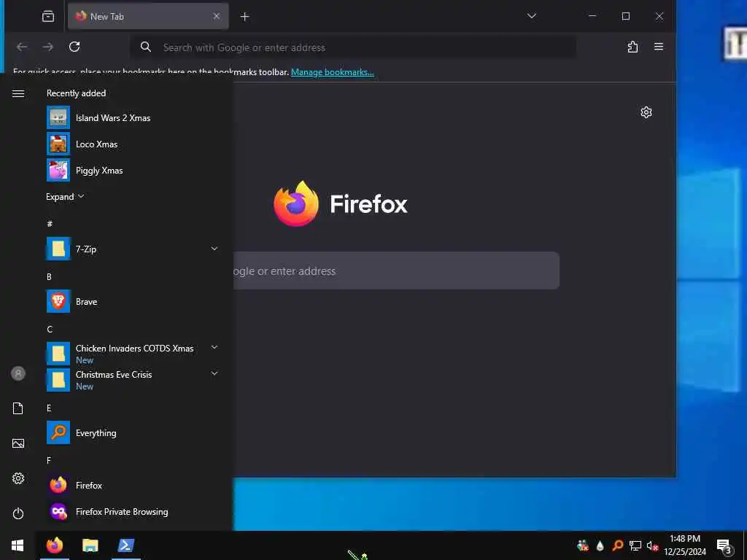
Task: Open network icon in system tray
Action: tap(635, 545)
